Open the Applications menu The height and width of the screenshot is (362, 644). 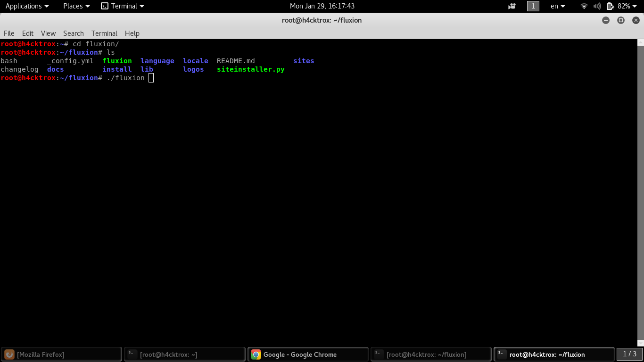(x=24, y=6)
